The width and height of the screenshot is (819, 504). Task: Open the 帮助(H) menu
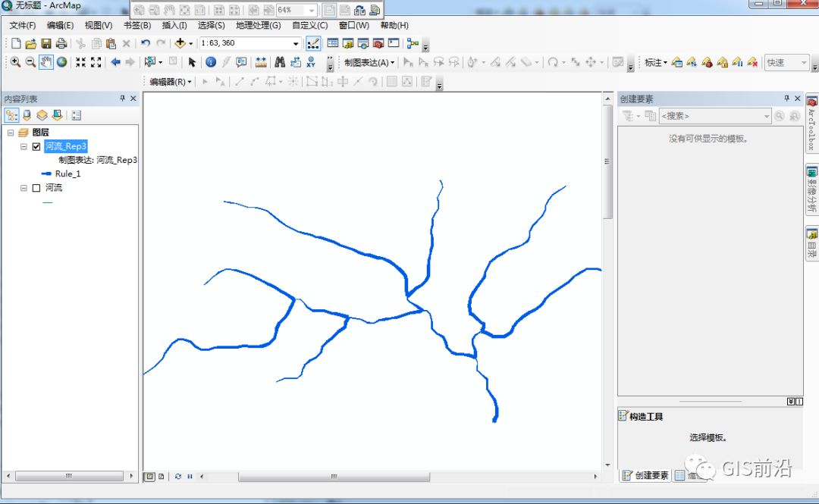[x=394, y=25]
